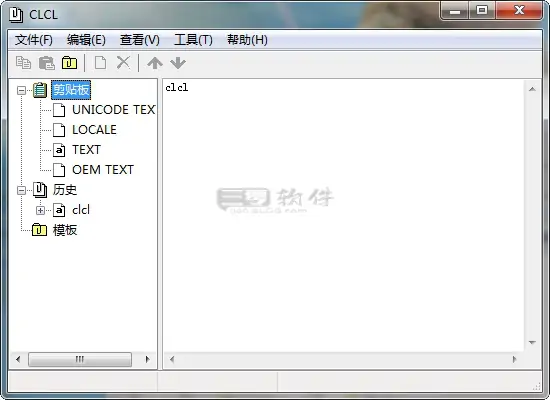550x400 pixels.
Task: Click the Delete X toolbar icon
Action: 123,63
